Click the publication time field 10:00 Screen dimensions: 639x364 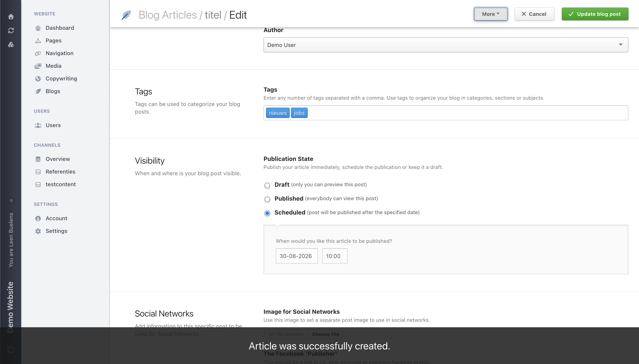335,256
